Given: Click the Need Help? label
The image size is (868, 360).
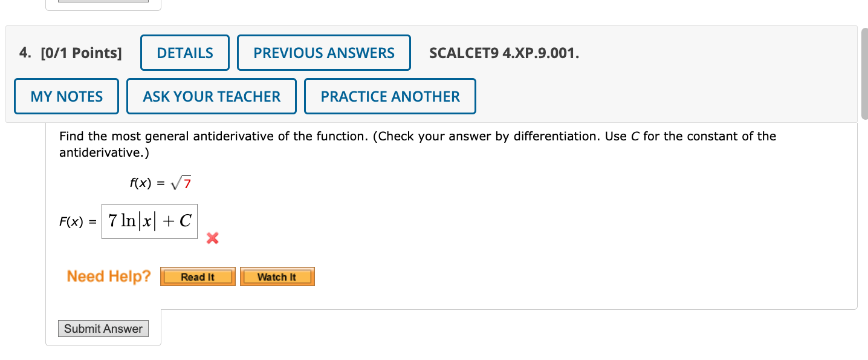Looking at the screenshot, I should tap(108, 277).
